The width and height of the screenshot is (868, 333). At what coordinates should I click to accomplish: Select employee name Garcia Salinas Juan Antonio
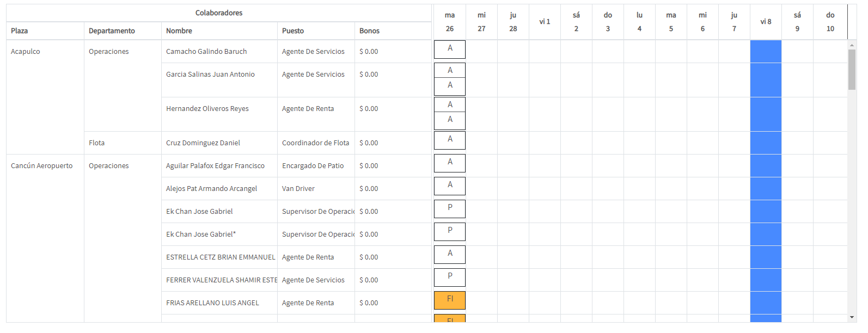pos(212,74)
